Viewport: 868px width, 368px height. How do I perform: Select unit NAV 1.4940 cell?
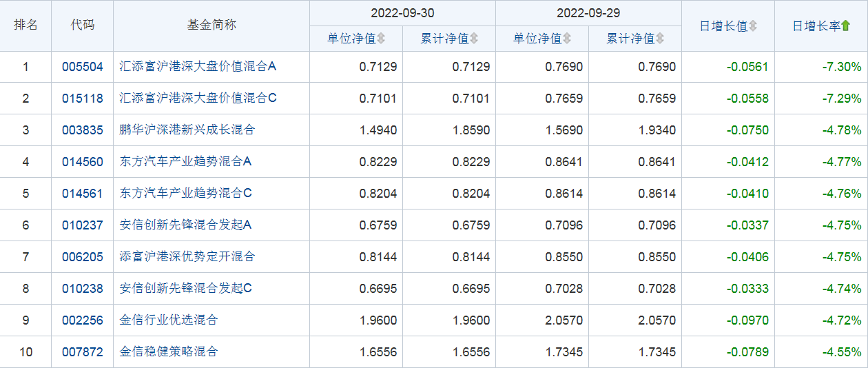point(356,130)
